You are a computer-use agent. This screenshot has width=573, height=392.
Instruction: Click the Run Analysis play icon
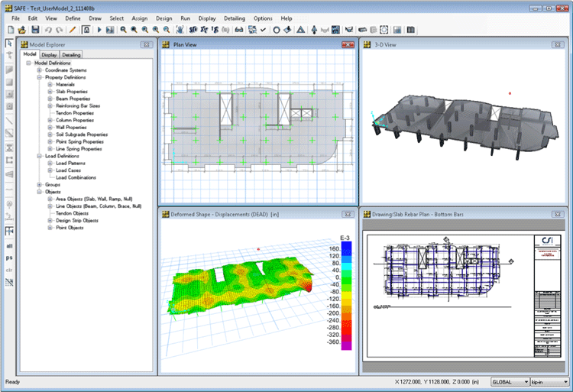[99, 30]
